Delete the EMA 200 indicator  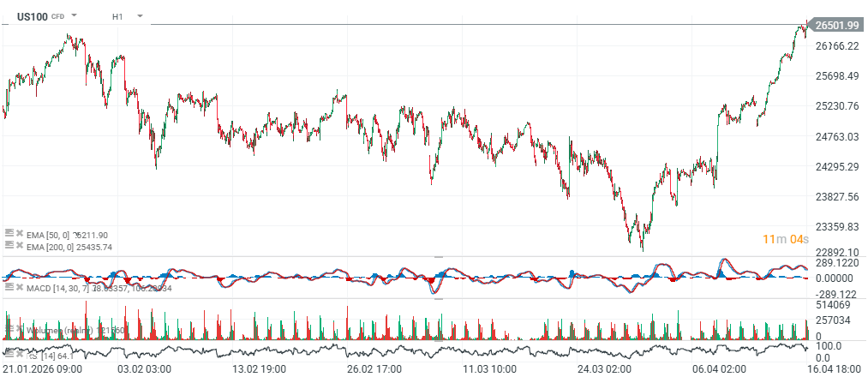pos(19,246)
